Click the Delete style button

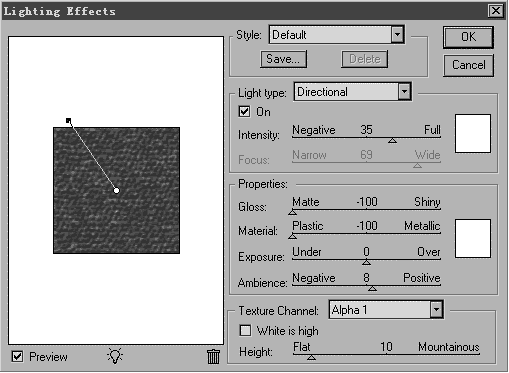pyautogui.click(x=365, y=59)
